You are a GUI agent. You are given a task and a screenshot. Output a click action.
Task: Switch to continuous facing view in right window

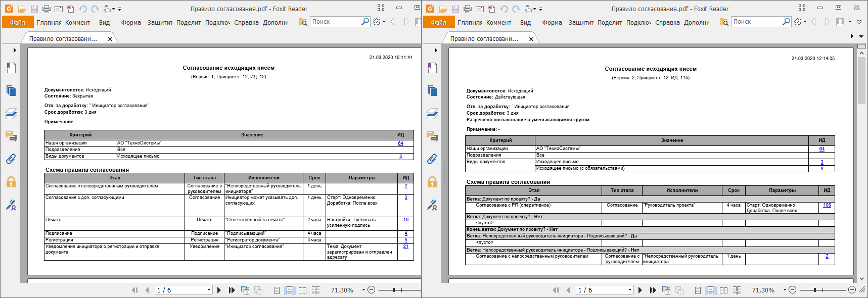[737, 290]
